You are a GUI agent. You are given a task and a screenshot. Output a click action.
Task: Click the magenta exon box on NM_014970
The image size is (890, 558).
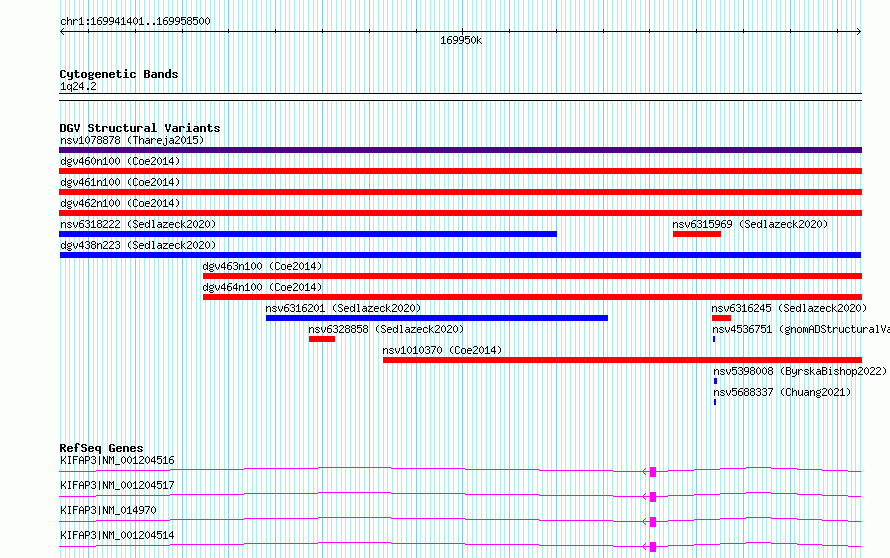653,522
